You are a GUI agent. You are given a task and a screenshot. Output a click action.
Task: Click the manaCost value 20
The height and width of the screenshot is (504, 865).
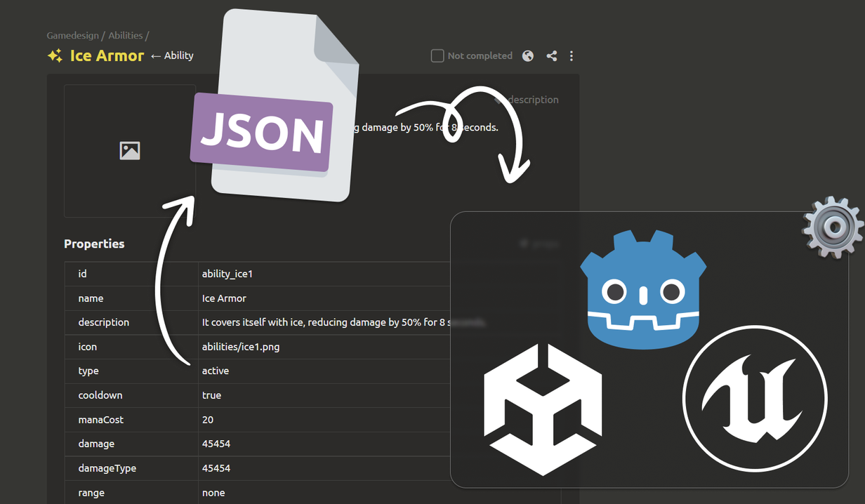[x=208, y=420]
